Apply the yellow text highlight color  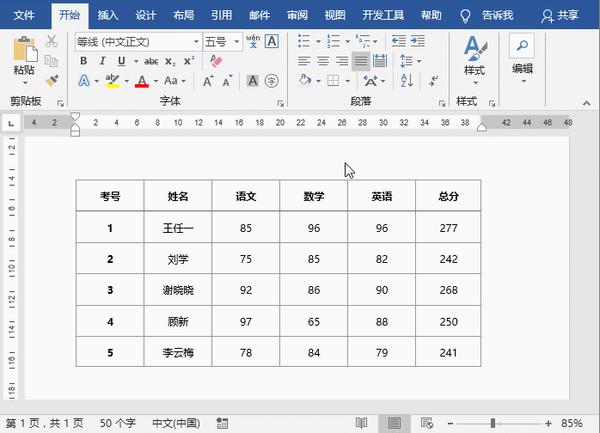point(112,81)
